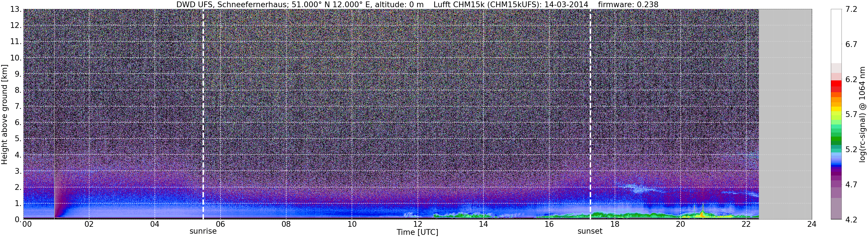
Task: Click the '1.' tick on the height axis
Action: tap(18, 203)
